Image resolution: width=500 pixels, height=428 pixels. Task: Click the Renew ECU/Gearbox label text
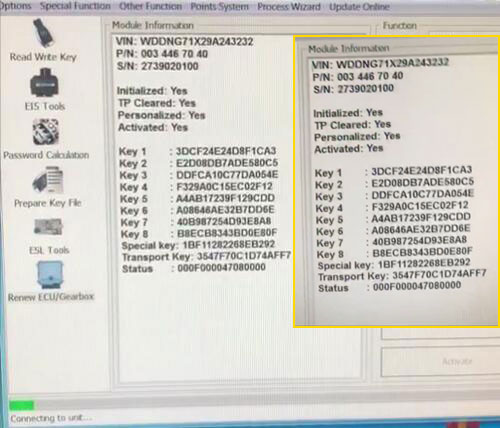[51, 297]
